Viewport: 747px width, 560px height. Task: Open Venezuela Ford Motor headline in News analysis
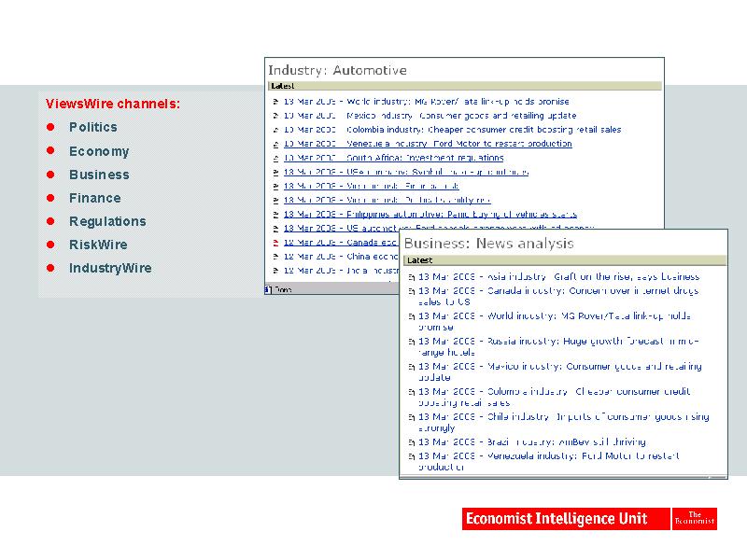tap(549, 461)
